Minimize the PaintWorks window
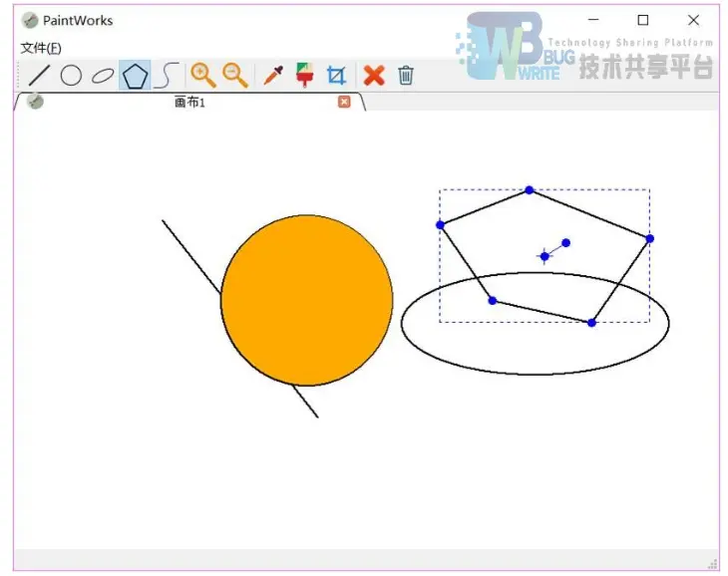Image resolution: width=728 pixels, height=576 pixels. point(593,20)
